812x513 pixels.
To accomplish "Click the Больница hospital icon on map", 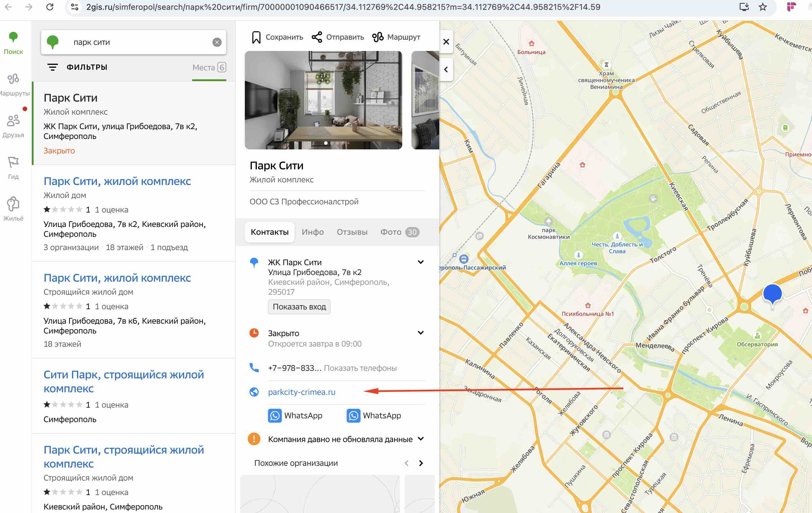I will (531, 43).
